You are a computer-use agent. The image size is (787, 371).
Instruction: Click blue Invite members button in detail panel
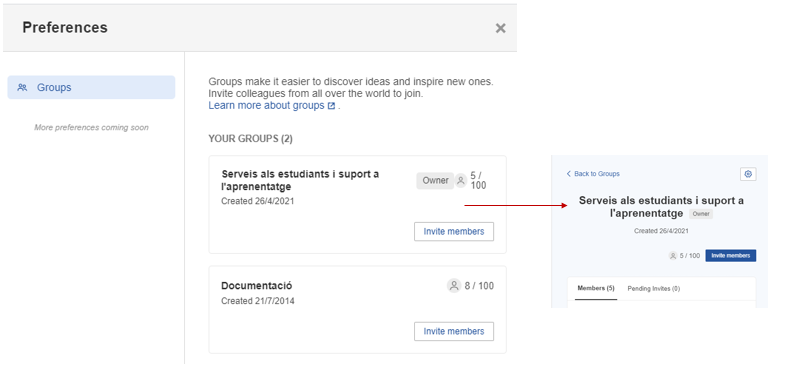click(731, 256)
